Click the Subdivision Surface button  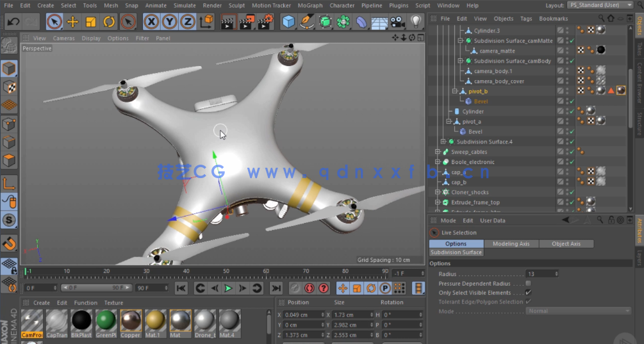point(456,252)
